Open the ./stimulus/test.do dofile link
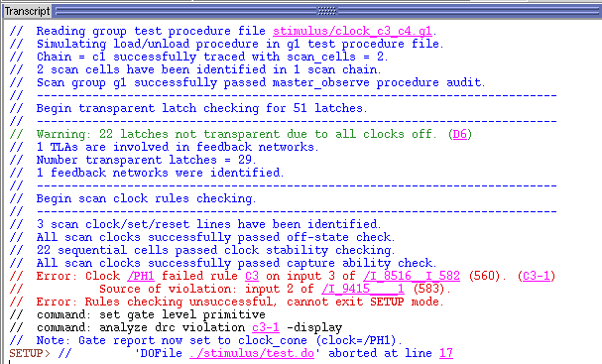602x364 pixels. (252, 353)
